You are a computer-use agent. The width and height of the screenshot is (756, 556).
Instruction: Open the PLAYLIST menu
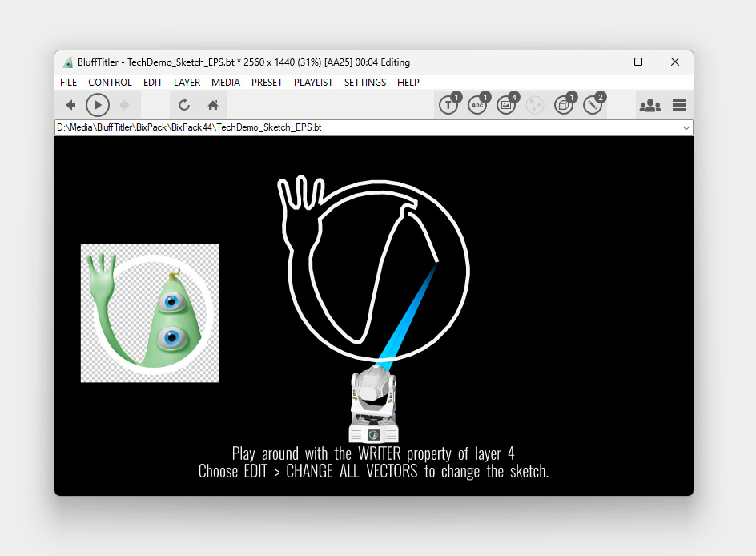[313, 83]
